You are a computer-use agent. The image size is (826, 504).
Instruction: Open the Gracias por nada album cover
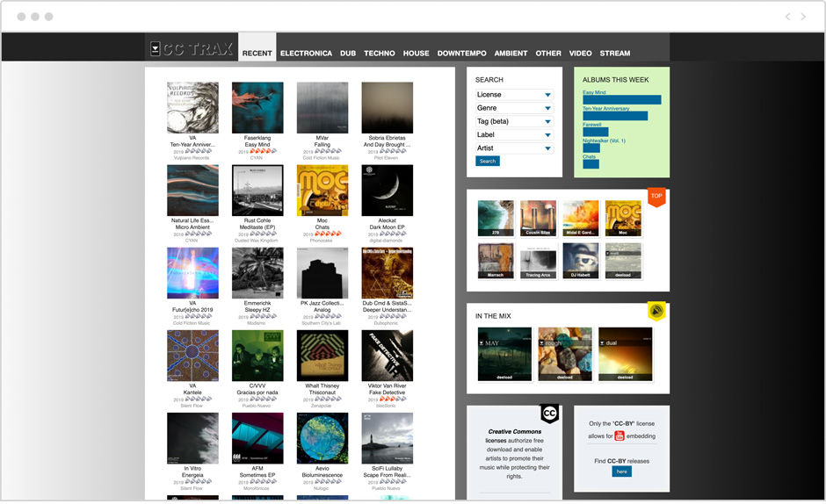(x=257, y=356)
